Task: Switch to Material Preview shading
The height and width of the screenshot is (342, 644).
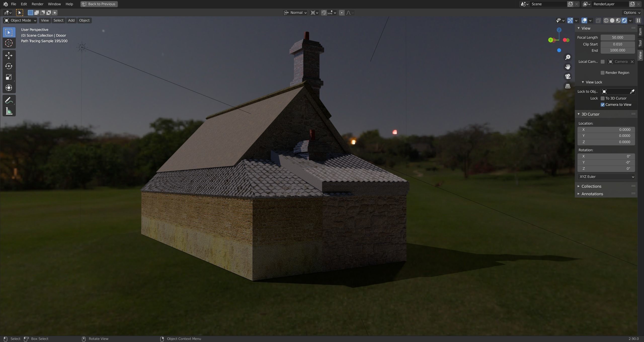Action: tap(618, 21)
